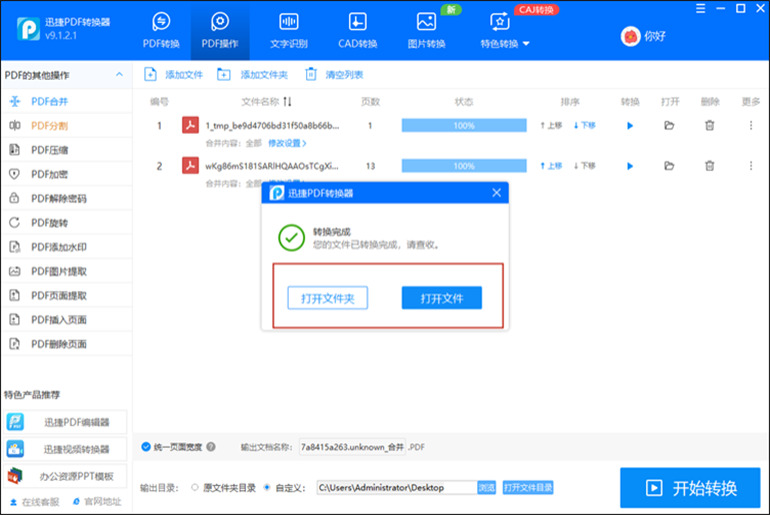Move file 1 down with 下移

(x=584, y=126)
